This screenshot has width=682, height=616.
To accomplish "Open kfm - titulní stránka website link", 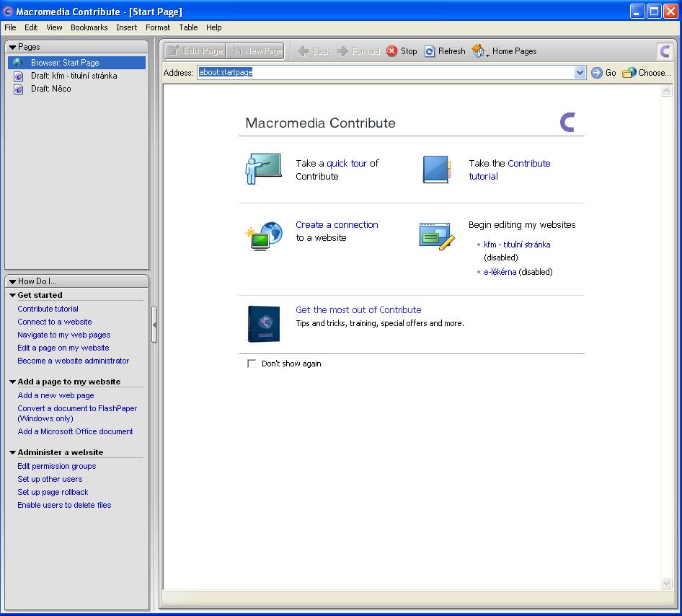I will pos(517,245).
